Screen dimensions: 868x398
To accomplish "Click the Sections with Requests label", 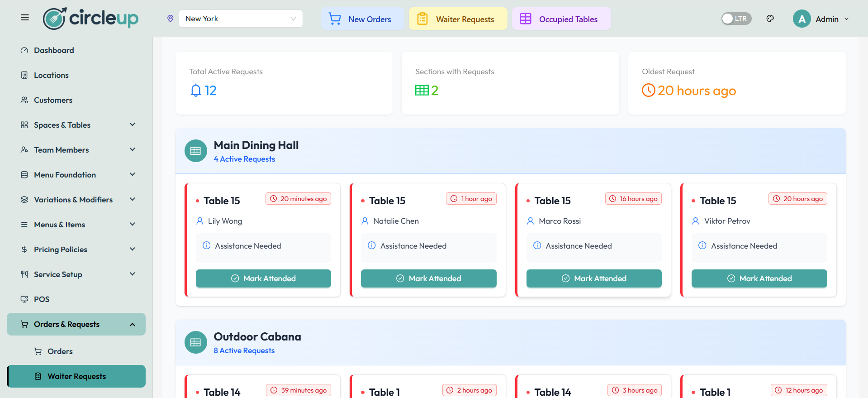I will (x=455, y=72).
